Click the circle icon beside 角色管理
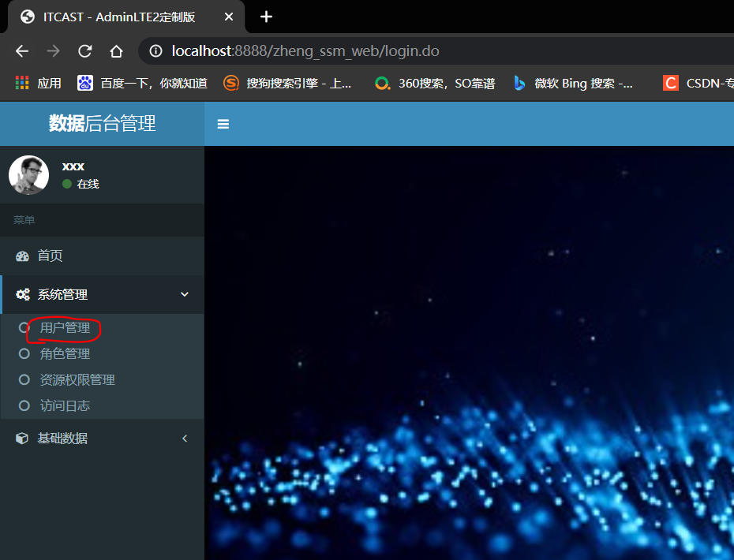Screen dimensions: 734x560 pyautogui.click(x=24, y=353)
